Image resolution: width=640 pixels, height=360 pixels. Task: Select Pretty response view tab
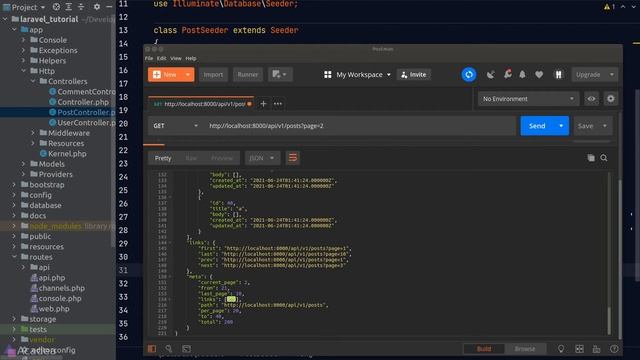click(x=163, y=158)
